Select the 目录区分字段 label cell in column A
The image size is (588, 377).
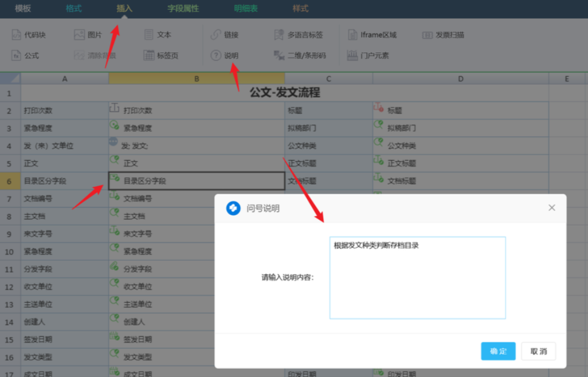[x=65, y=181]
